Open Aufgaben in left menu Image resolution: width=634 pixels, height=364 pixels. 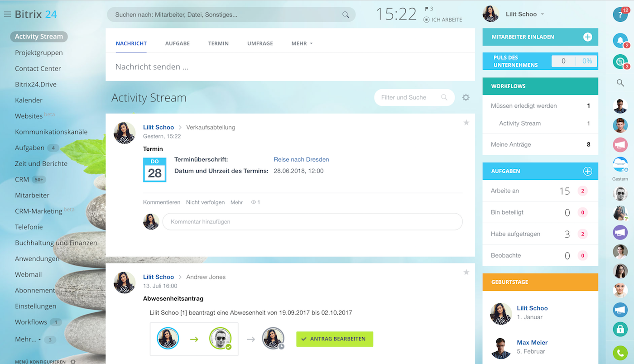tap(30, 148)
